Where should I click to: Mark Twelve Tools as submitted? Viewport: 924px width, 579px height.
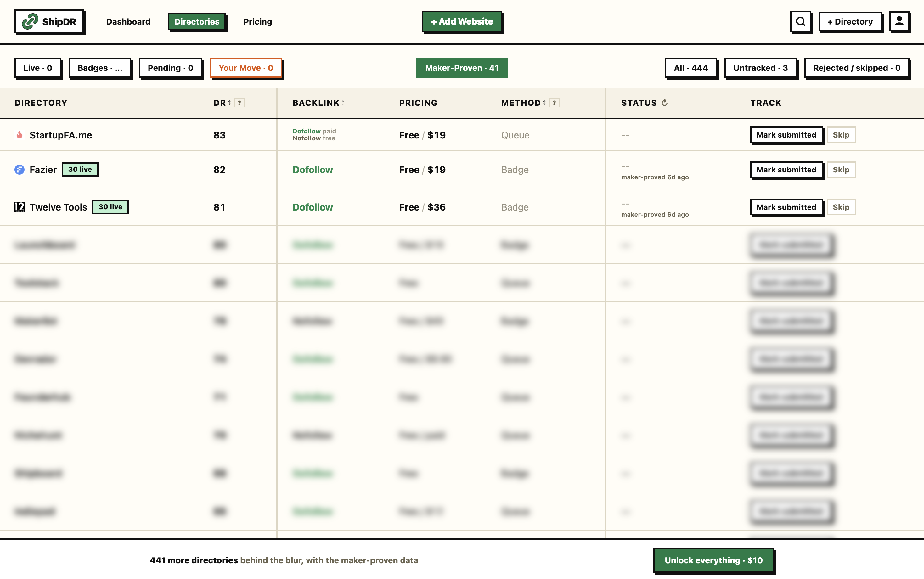[786, 207]
